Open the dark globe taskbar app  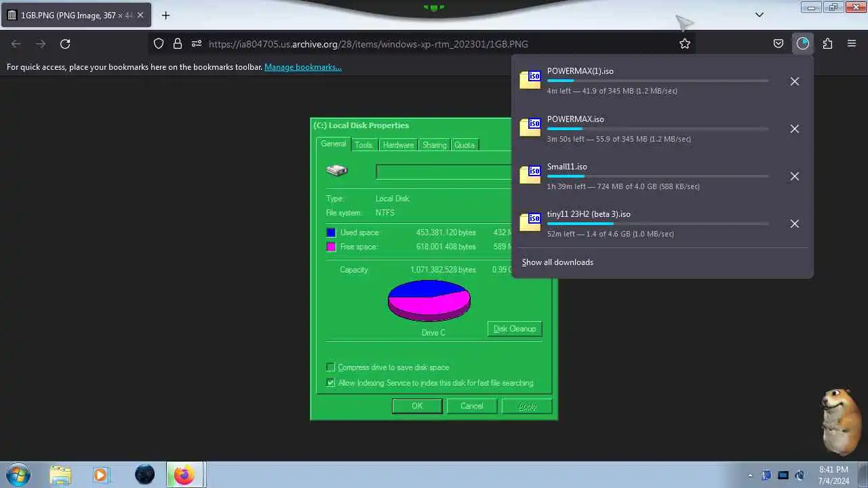click(144, 474)
